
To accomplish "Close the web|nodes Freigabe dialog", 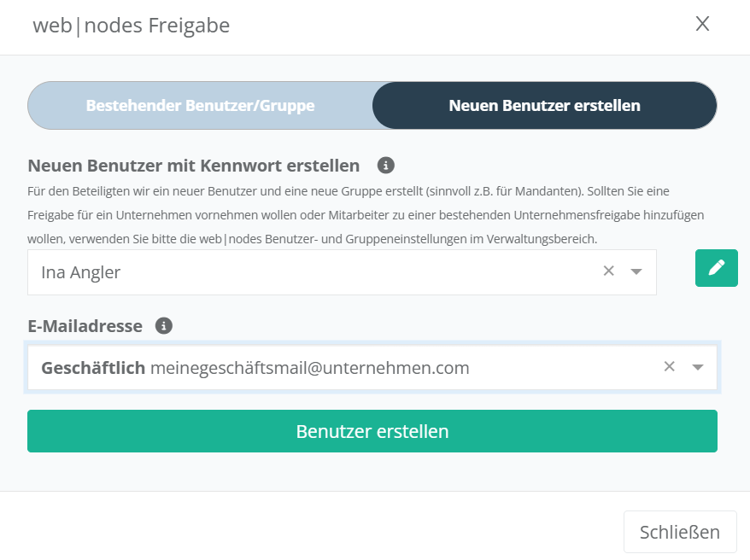I will click(702, 24).
